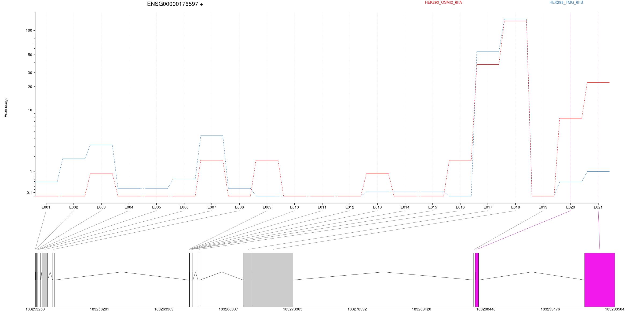This screenshot has width=644, height=322.
Task: Click the blue line segment above E017
Action: click(x=488, y=52)
